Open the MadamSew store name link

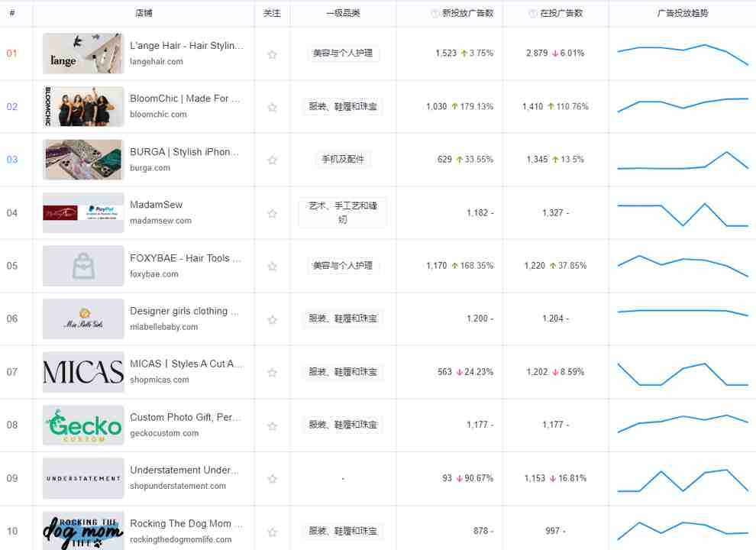(x=157, y=205)
